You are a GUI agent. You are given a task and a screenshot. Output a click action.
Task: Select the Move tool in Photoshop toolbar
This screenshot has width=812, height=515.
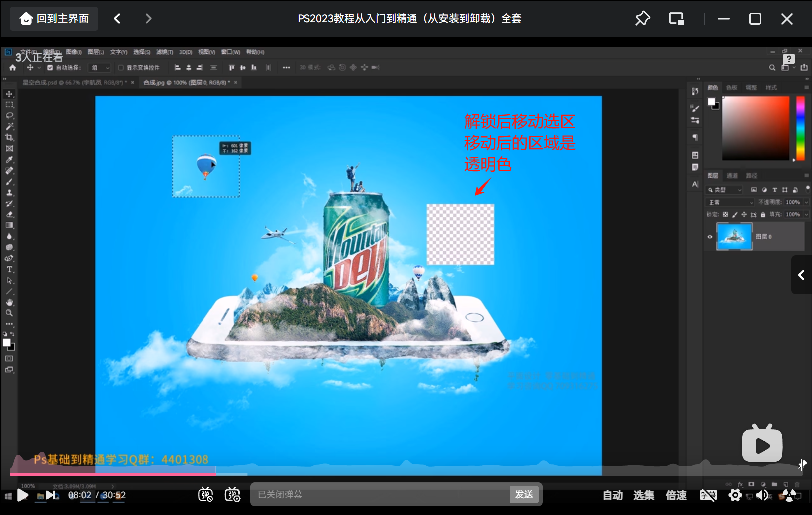point(9,94)
